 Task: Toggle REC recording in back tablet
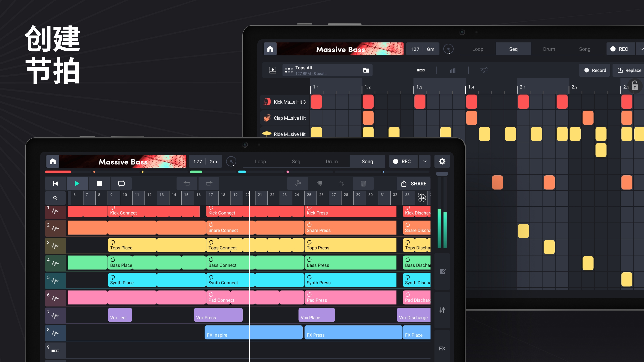coord(620,49)
